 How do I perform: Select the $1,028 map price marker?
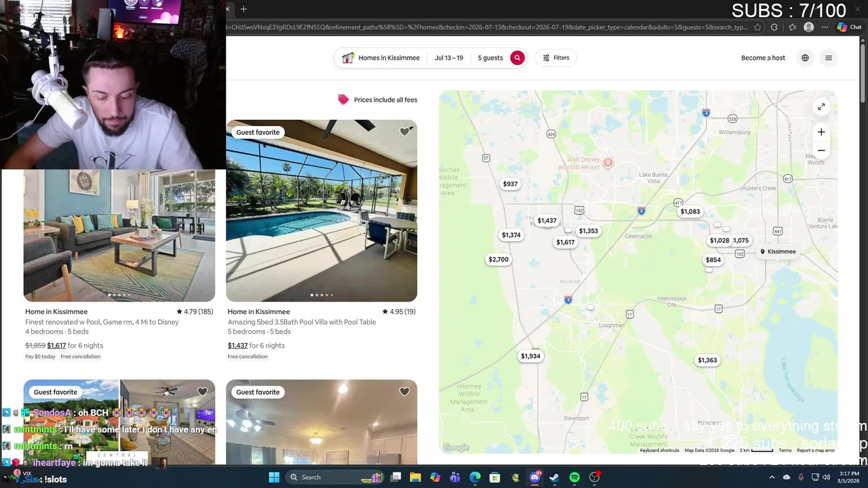coord(719,241)
